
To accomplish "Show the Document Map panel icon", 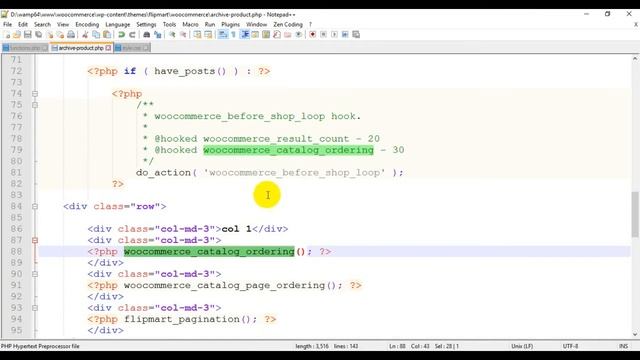I will pos(266,35).
